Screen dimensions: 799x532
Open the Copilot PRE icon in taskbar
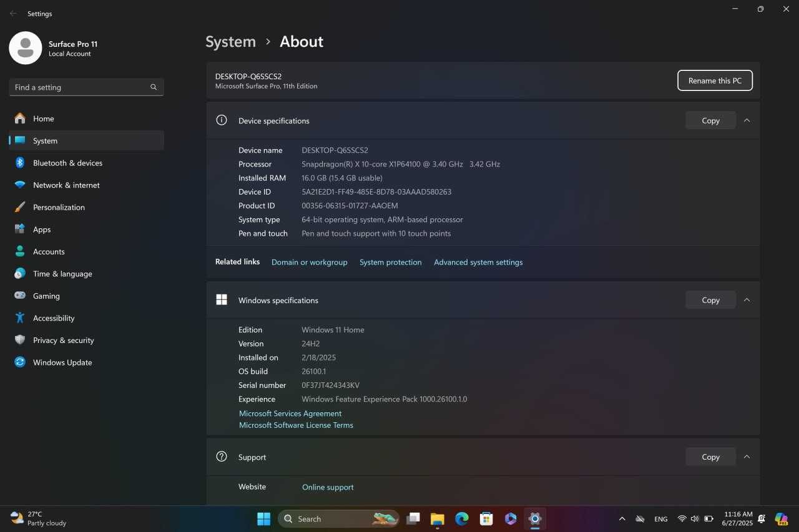(782, 519)
